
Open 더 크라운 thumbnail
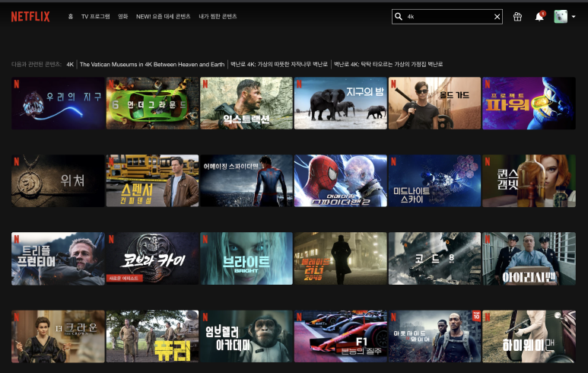(58, 336)
